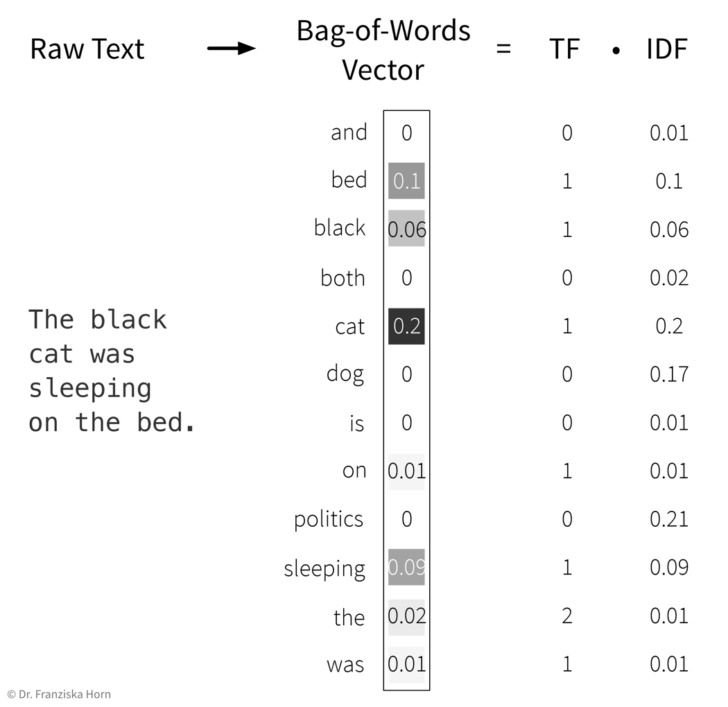Click the arrow next to Raw Text

(232, 49)
